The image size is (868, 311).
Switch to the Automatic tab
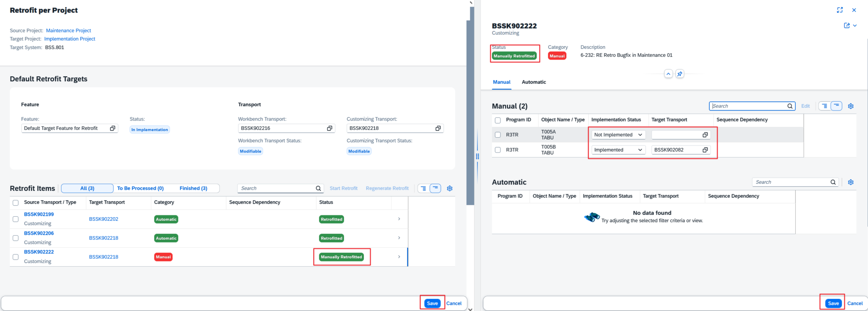(533, 82)
